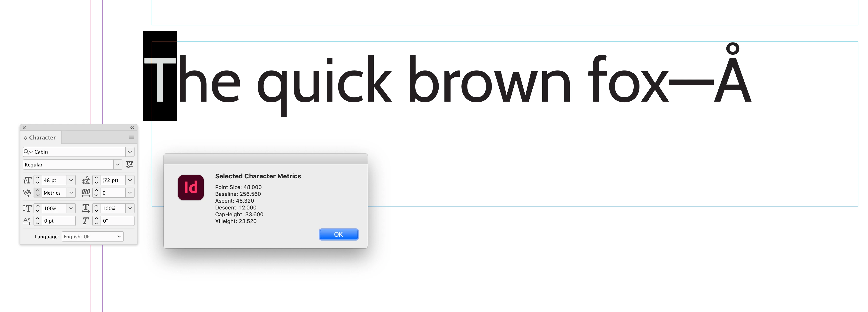Open the Character panel flyout menu
Viewport: 868px width, 312px height.
point(131,137)
